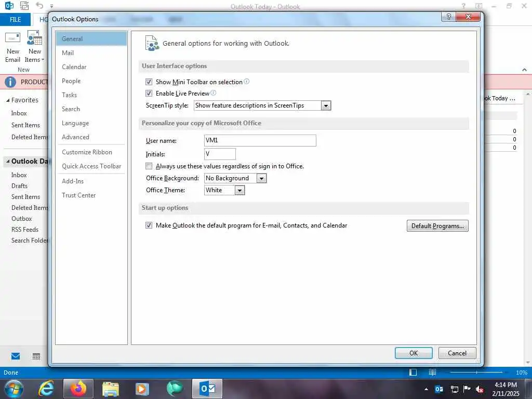Open the Office Theme dropdown
Viewport: 532px width, 399px height.
coord(240,190)
